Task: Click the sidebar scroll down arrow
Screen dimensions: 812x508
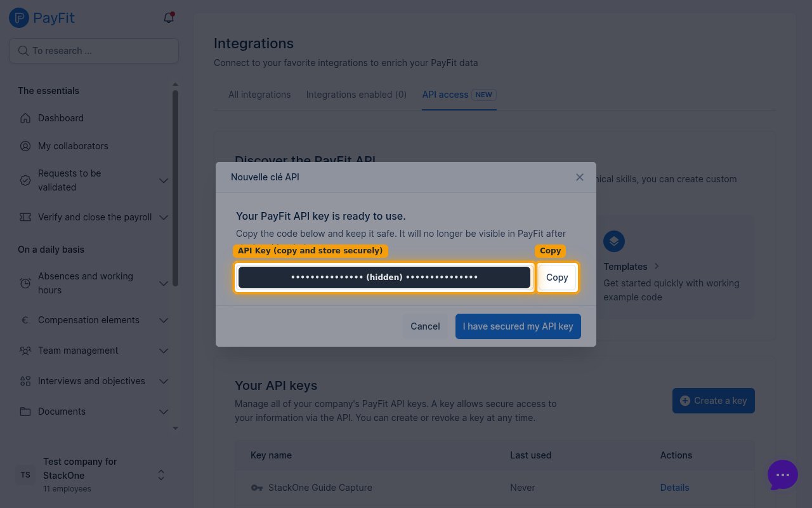Action: 176,429
